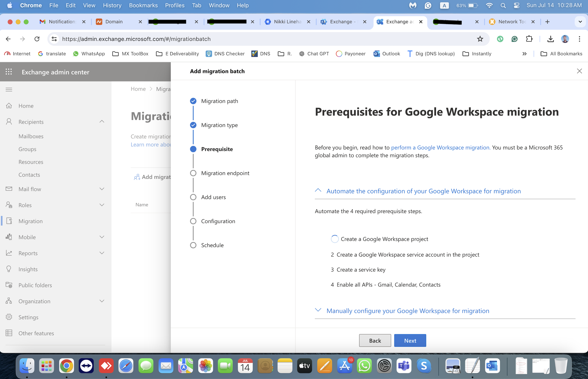Open WhatsApp from the Dock
This screenshot has height=379, width=588.
(x=364, y=366)
